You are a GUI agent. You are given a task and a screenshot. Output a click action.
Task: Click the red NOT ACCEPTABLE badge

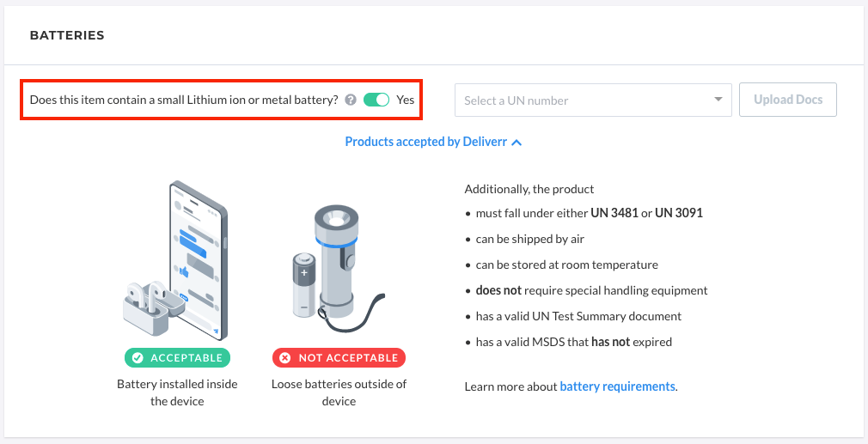[339, 358]
